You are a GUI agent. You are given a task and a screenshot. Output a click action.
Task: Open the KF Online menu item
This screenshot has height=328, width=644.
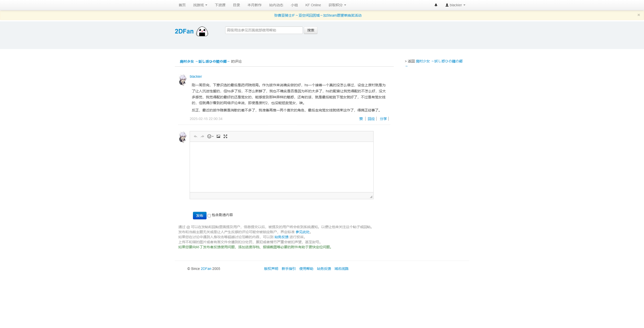(313, 5)
